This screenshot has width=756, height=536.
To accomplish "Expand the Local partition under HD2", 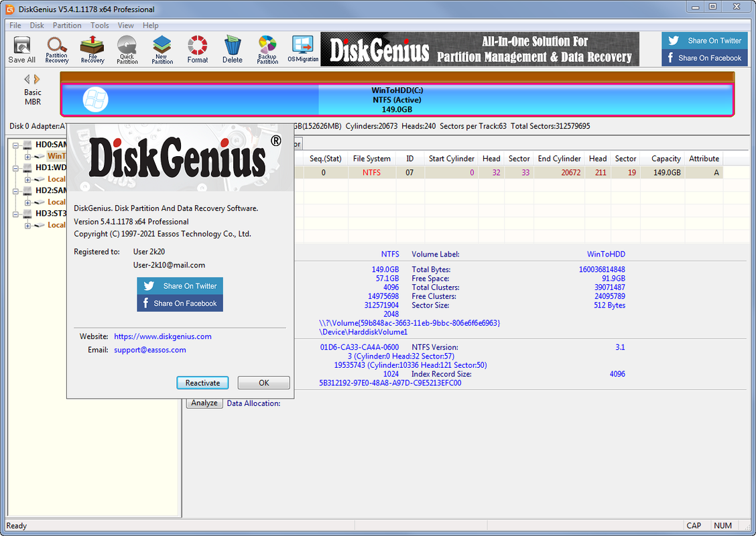I will [27, 203].
